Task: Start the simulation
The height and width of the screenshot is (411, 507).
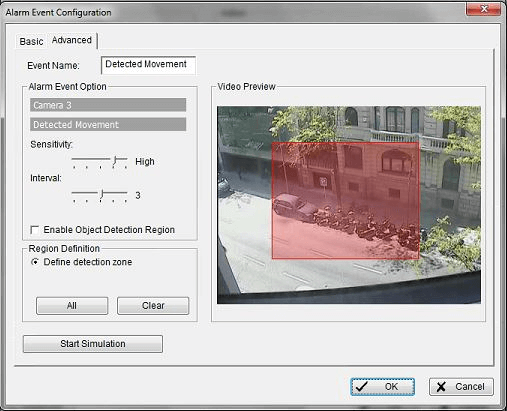Action: 93,344
